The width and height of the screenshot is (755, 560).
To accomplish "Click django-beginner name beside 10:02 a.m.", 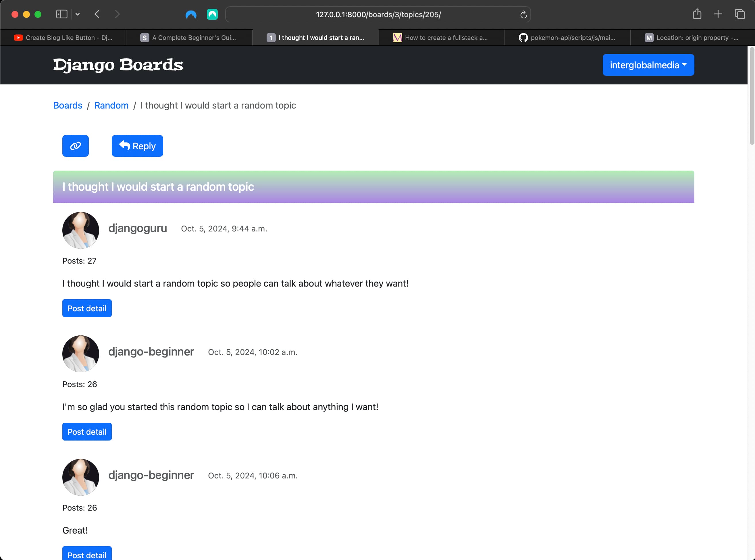I will coord(151,352).
